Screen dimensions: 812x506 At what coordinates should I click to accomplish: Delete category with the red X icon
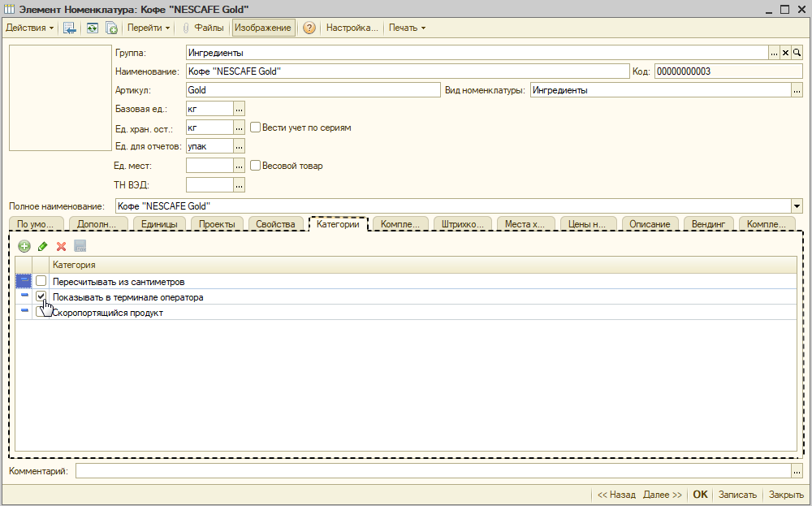point(61,247)
